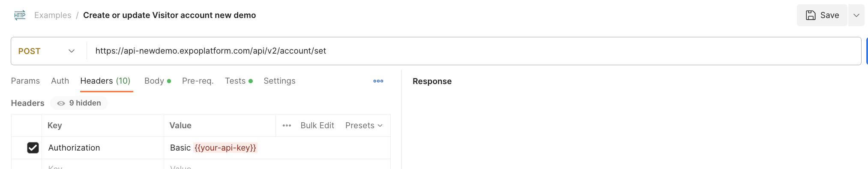The image size is (868, 169).
Task: Click the Authorization key cell
Action: pos(103,148)
